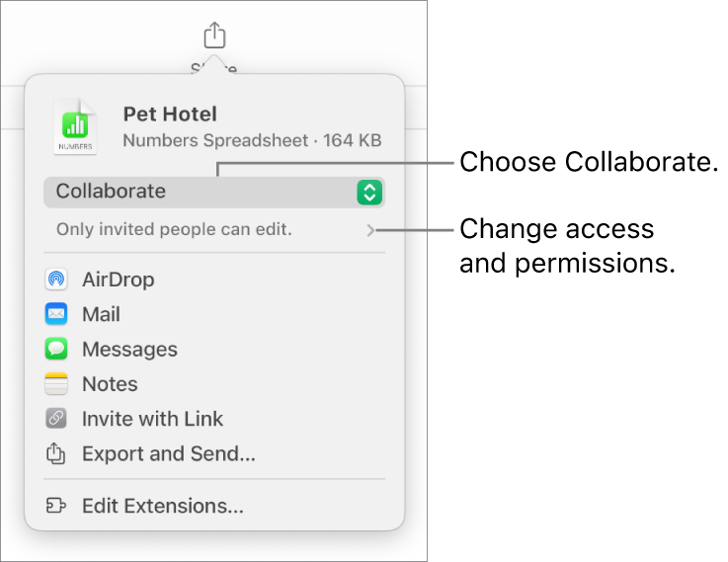This screenshot has width=728, height=562.
Task: Click the Numbers spreadsheet file icon
Action: [x=76, y=127]
